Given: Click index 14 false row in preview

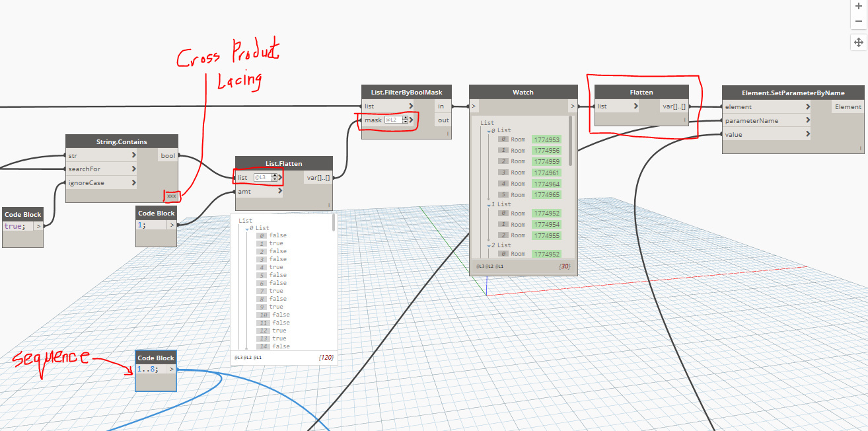Looking at the screenshot, I should pyautogui.click(x=275, y=346).
